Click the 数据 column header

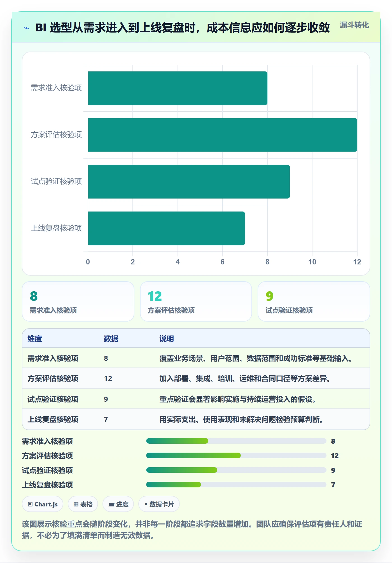(x=111, y=339)
